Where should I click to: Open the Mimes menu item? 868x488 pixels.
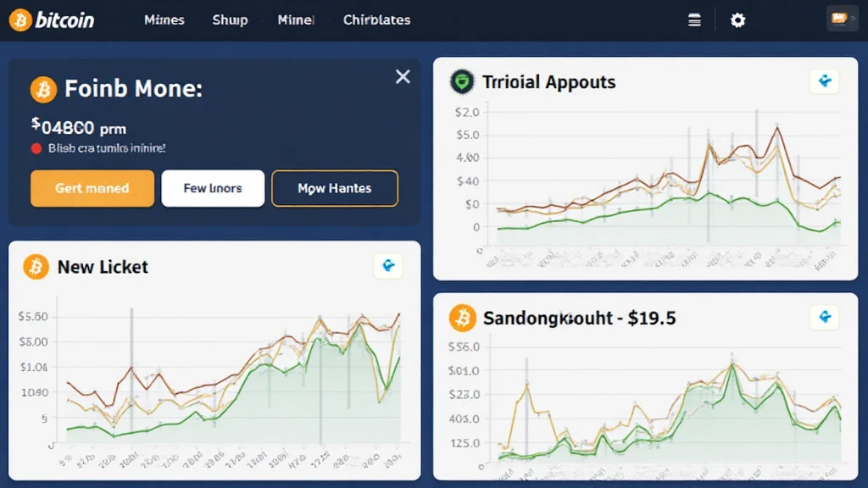point(164,19)
